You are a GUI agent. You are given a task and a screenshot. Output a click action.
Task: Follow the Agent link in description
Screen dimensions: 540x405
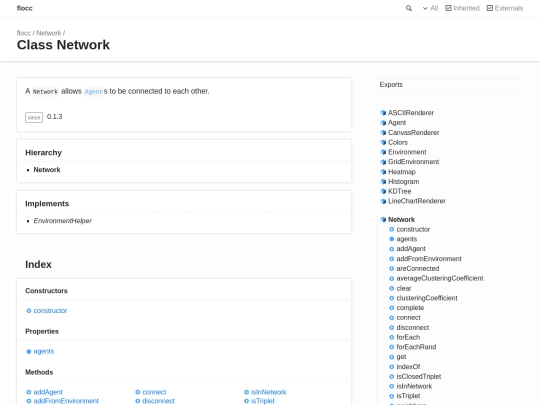click(x=93, y=92)
